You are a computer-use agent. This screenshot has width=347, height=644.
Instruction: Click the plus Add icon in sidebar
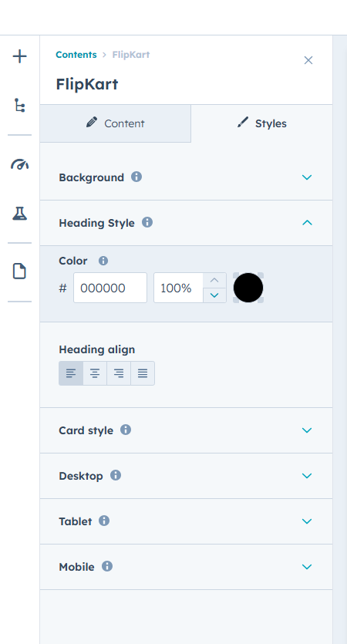pyautogui.click(x=20, y=56)
